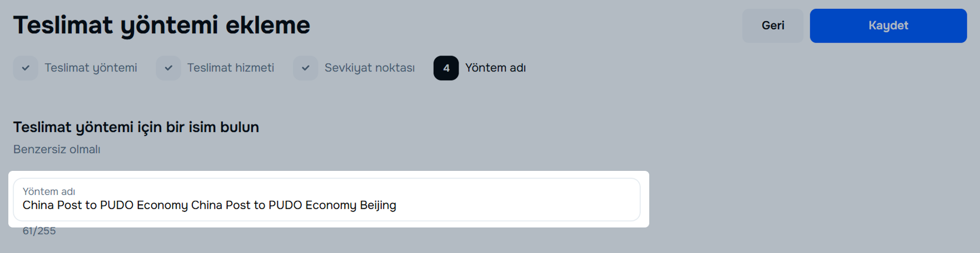980x253 pixels.
Task: Go to the Sevkiyat noktası step
Action: (369, 68)
